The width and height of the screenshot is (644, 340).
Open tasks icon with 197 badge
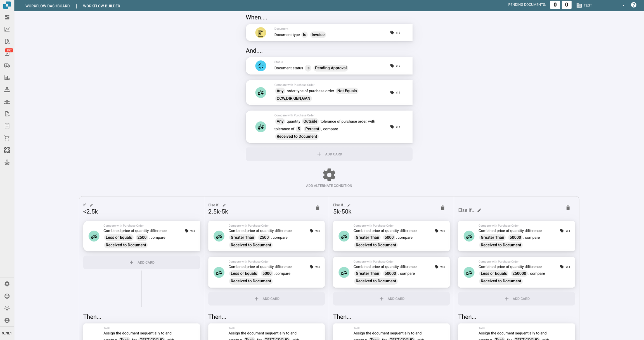tap(7, 53)
